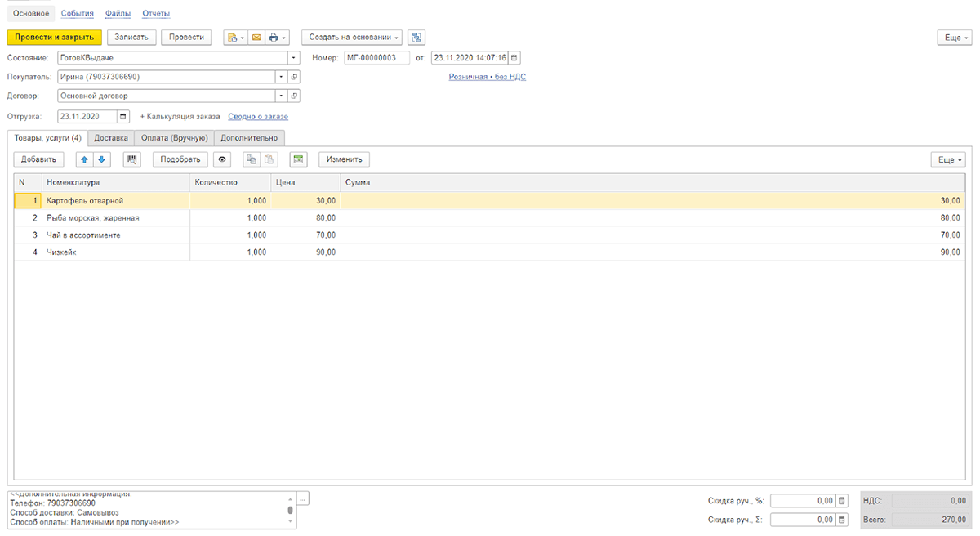The image size is (980, 536).
Task: Open the printer icon print menu
Action: click(x=278, y=38)
